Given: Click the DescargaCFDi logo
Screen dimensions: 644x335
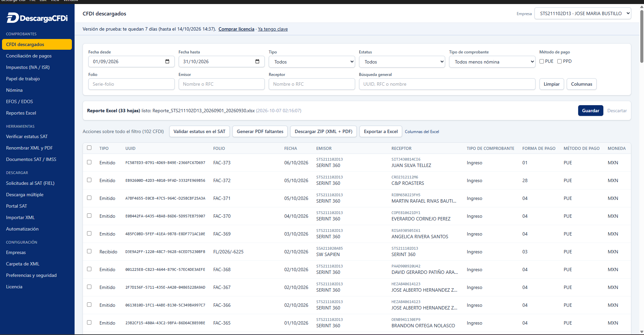Looking at the screenshot, I should click(37, 18).
